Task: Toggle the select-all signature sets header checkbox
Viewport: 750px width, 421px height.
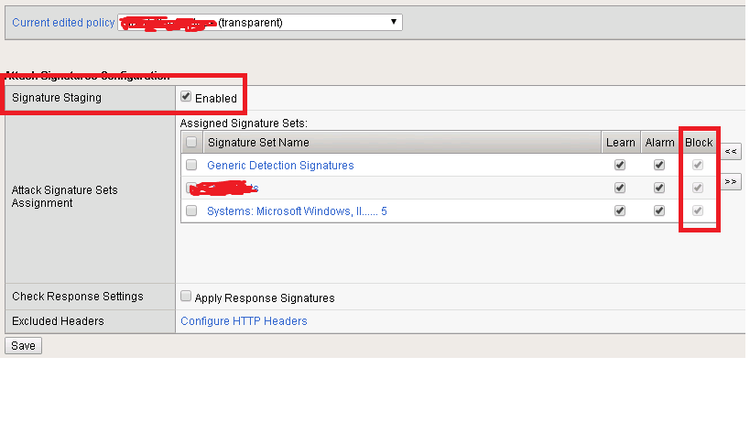Action: click(192, 143)
